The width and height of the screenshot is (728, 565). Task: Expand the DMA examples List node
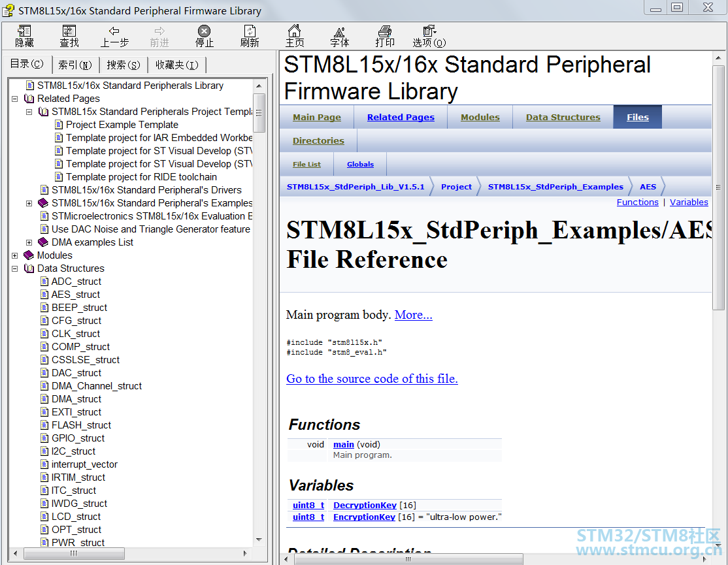(x=29, y=242)
